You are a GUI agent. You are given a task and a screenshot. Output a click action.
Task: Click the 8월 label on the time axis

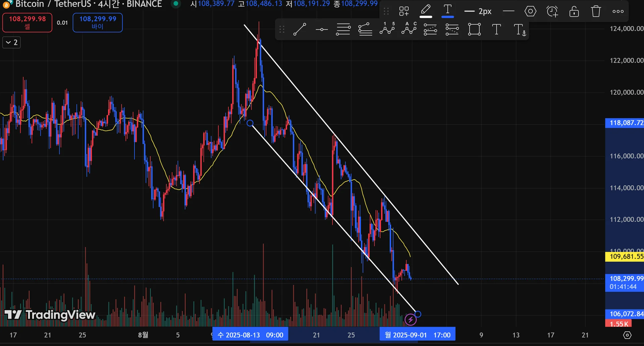point(143,335)
